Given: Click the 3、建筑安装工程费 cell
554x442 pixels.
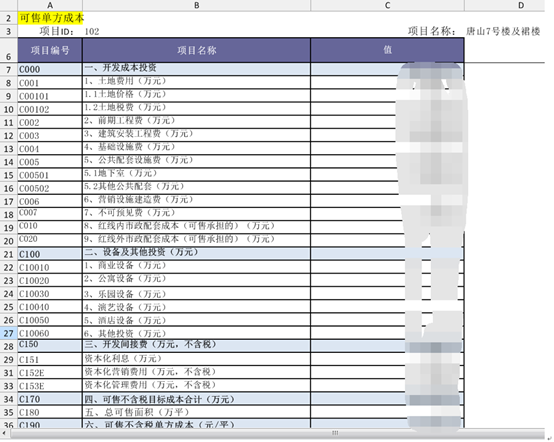Looking at the screenshot, I should [196, 135].
